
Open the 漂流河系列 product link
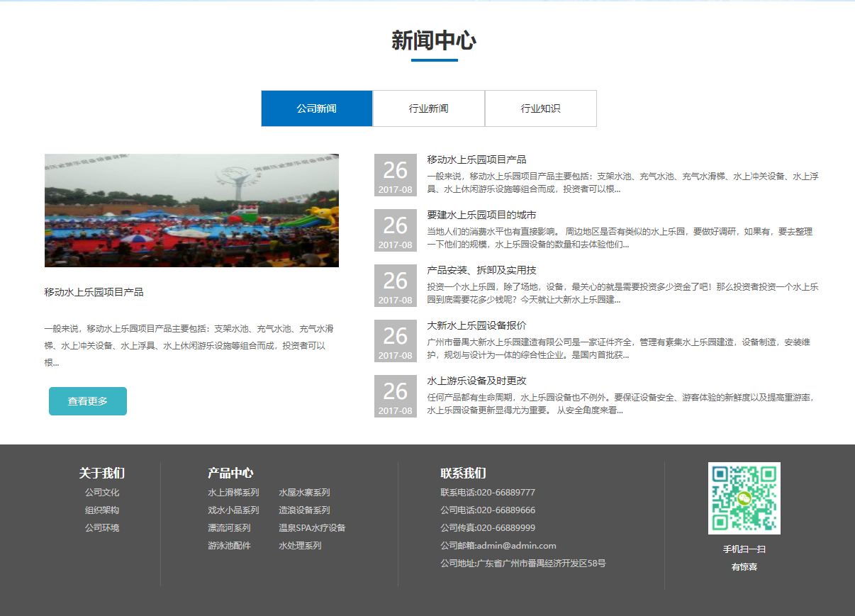pos(229,528)
